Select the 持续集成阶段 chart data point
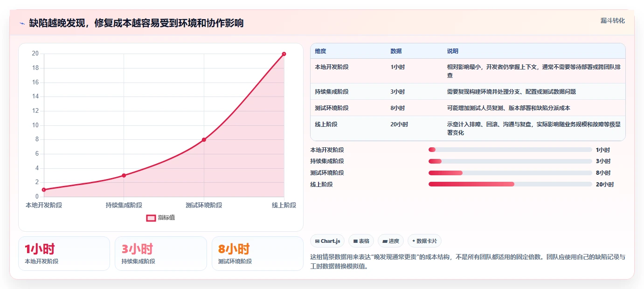The image size is (644, 289). click(x=124, y=175)
